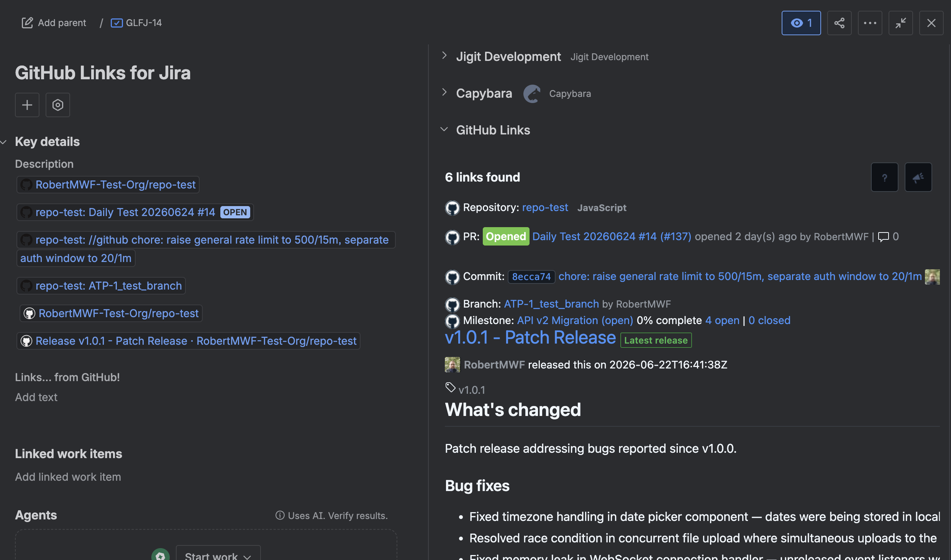This screenshot has height=560, width=951.
Task: Expand the Capybara section
Action: (444, 92)
